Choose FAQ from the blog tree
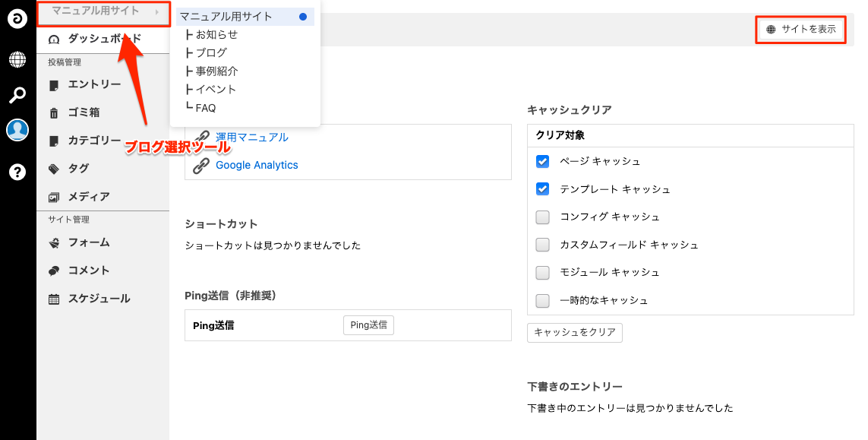 [205, 108]
